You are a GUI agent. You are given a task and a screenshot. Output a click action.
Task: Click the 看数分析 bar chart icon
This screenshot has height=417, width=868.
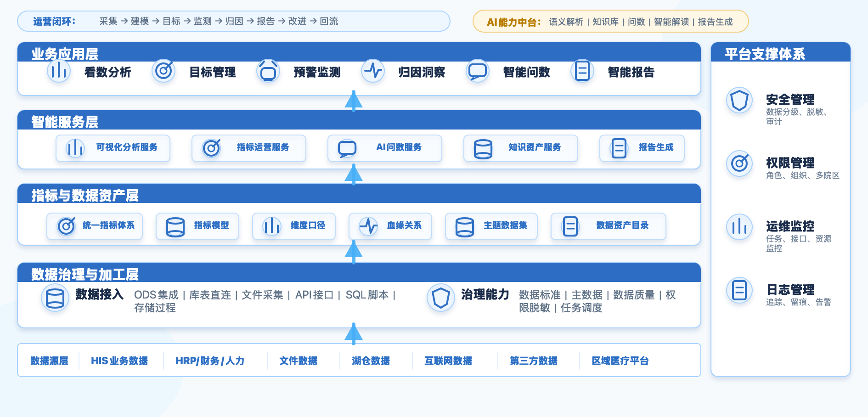coord(59,71)
